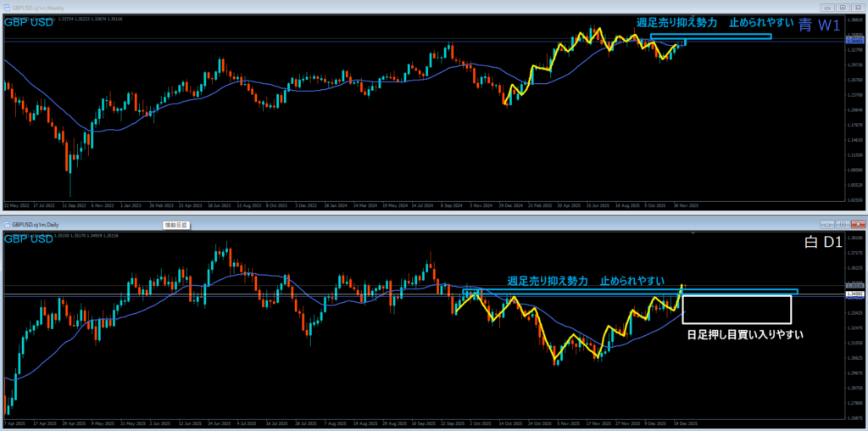
Task: Click the daily chart window icon
Action: 6,223
